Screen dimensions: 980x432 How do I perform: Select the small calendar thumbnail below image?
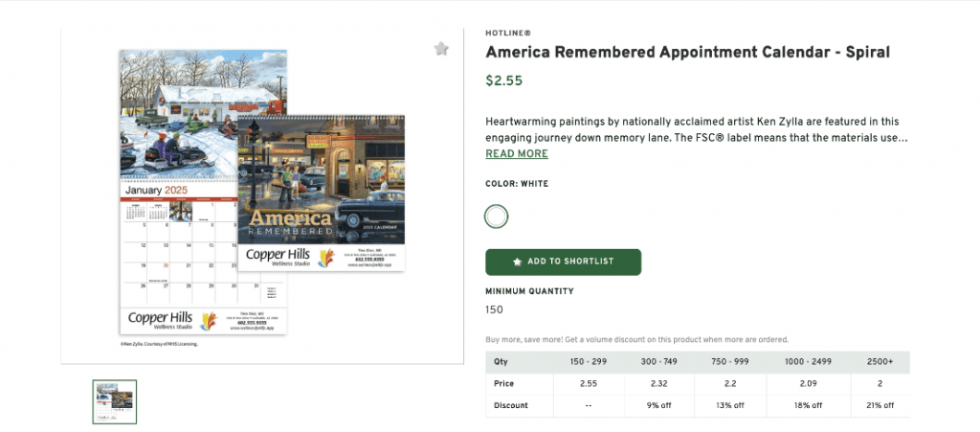(x=115, y=401)
